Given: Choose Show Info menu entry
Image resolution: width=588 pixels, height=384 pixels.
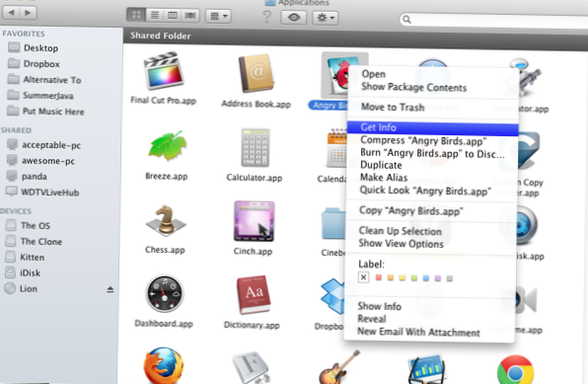Looking at the screenshot, I should (379, 306).
